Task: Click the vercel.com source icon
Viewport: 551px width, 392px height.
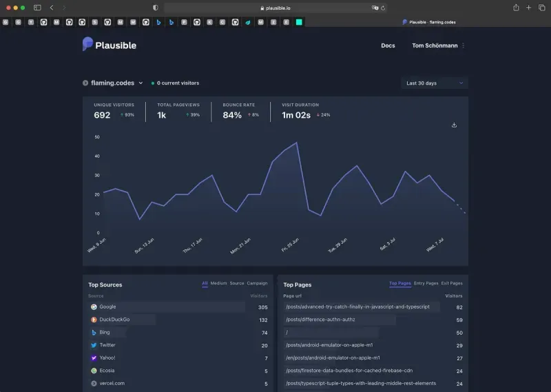Action: [x=94, y=384]
